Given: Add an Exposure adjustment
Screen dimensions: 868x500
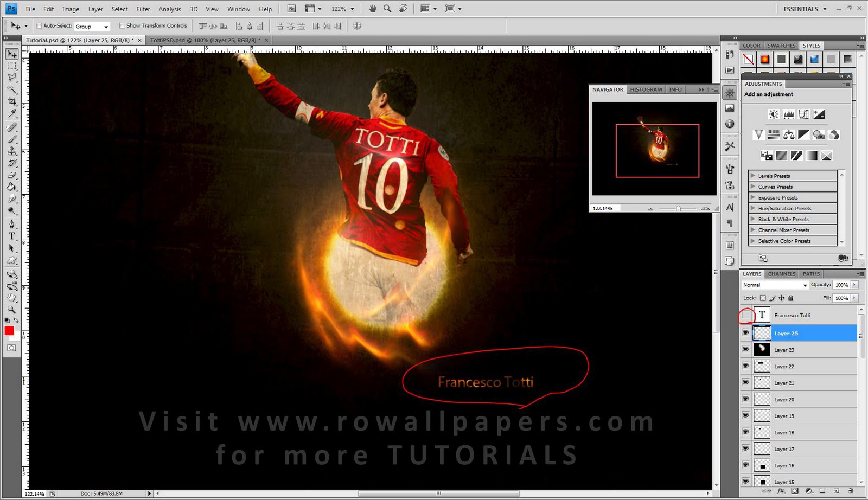Looking at the screenshot, I should pyautogui.click(x=819, y=114).
